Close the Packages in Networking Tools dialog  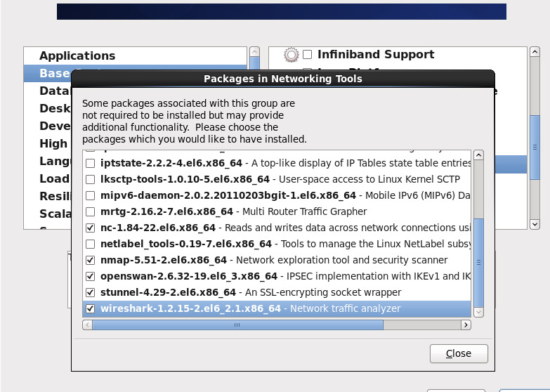click(x=459, y=353)
